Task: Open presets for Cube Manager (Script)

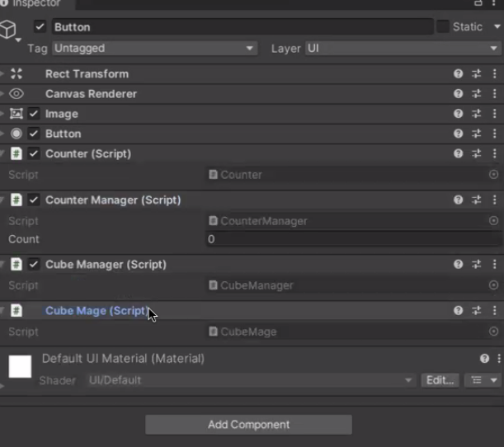Action: point(476,264)
